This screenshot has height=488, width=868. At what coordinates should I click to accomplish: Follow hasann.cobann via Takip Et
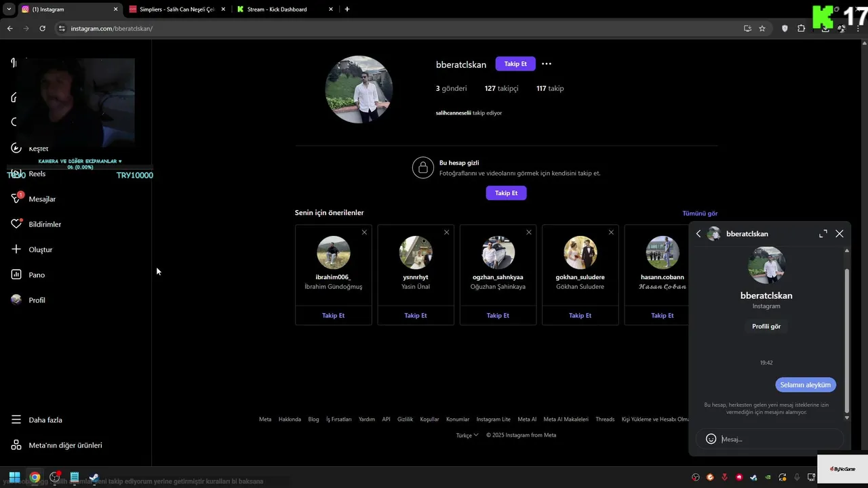pyautogui.click(x=663, y=315)
